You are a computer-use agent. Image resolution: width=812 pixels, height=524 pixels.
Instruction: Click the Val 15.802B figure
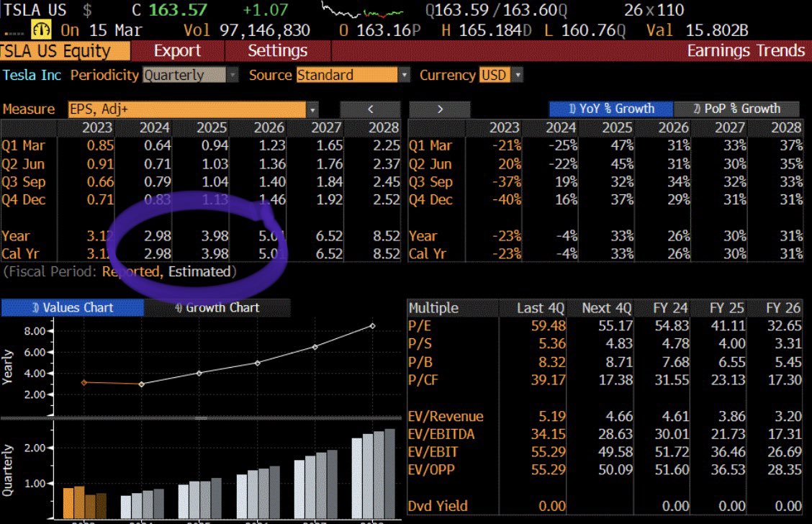point(697,30)
